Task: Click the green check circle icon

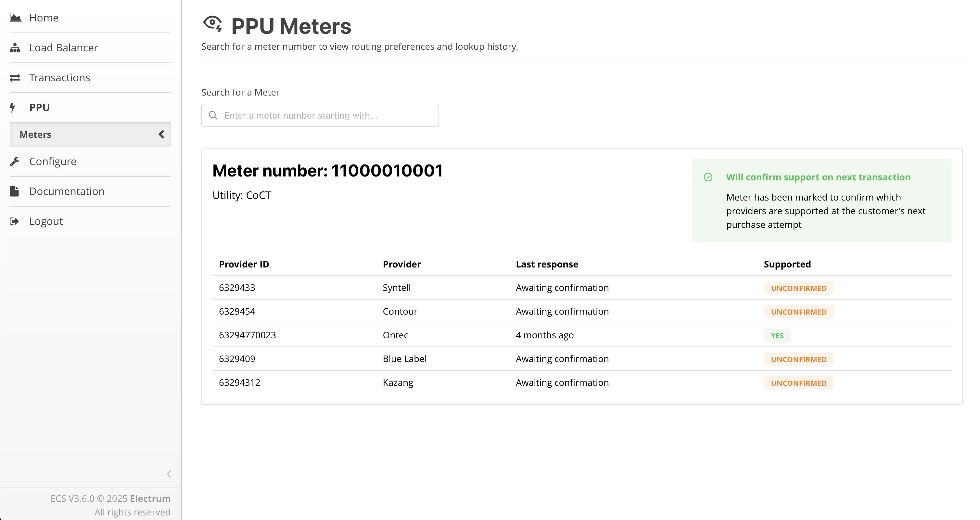Action: coord(708,177)
